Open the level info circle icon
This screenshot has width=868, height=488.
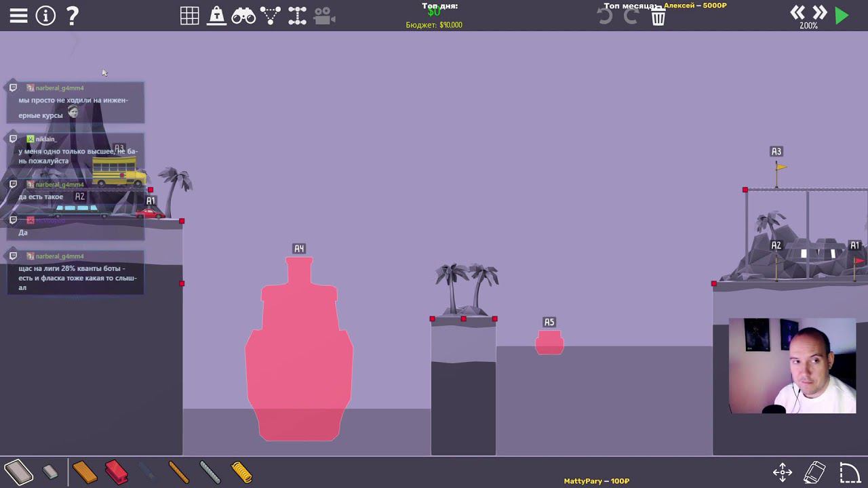tap(45, 16)
